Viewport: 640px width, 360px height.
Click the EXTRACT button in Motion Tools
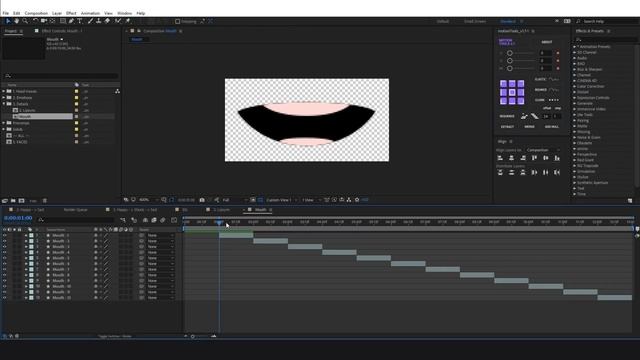507,127
